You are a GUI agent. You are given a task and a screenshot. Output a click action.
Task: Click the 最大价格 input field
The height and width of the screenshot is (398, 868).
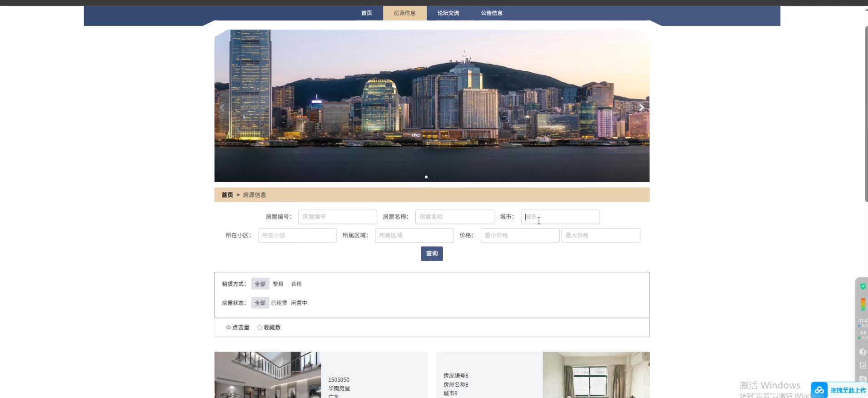pyautogui.click(x=601, y=235)
